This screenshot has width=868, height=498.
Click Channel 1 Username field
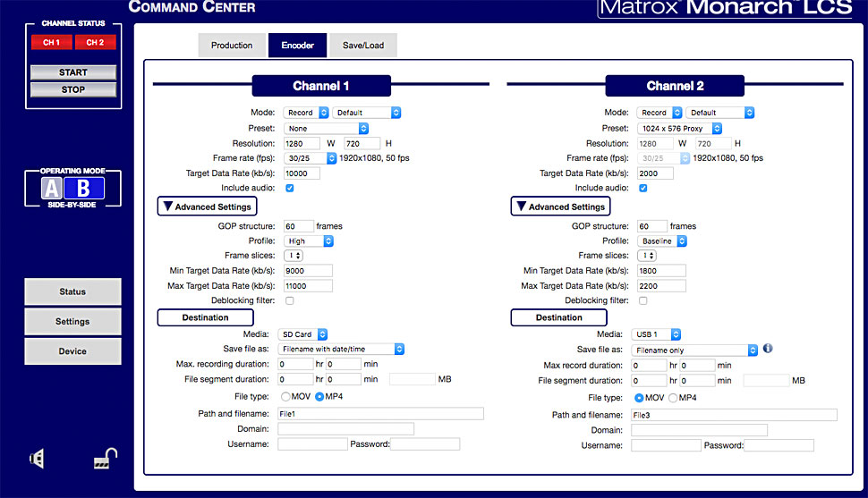point(313,443)
